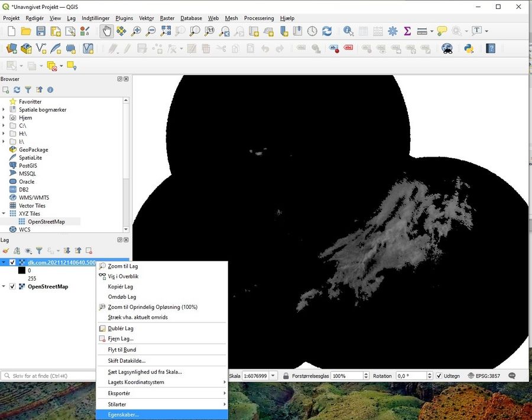Refresh the Browser panel
532x420 pixels.
click(x=17, y=90)
